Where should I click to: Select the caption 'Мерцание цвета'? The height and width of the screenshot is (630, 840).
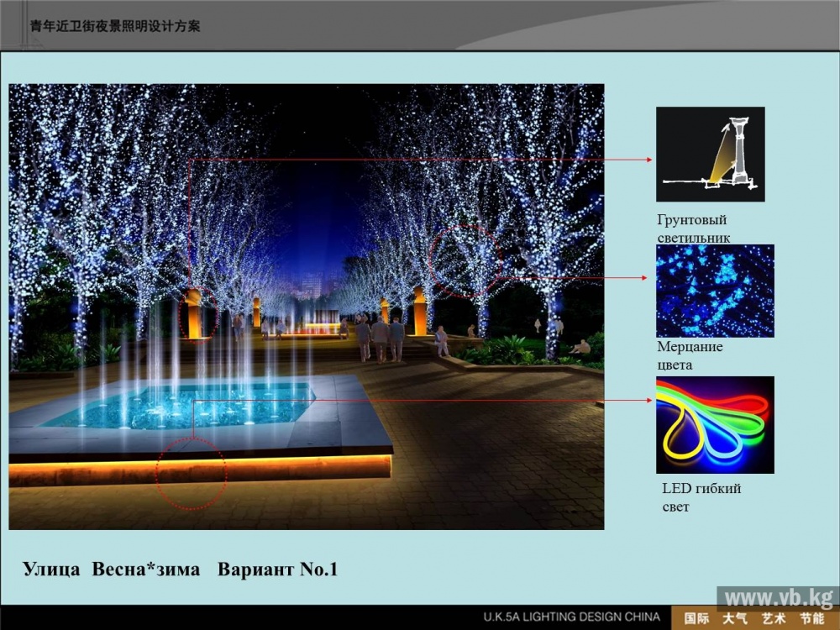click(690, 355)
